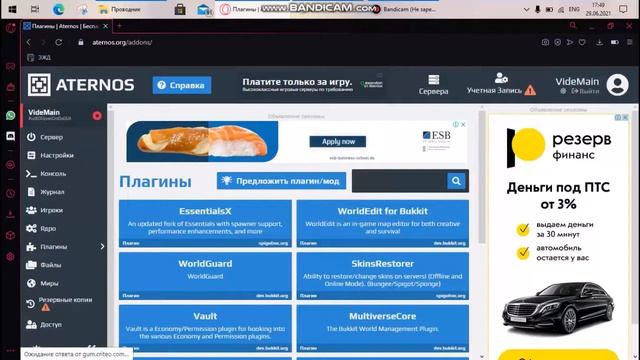The image size is (640, 360).
Task: Click the Журнал document icon
Action: coord(31,192)
